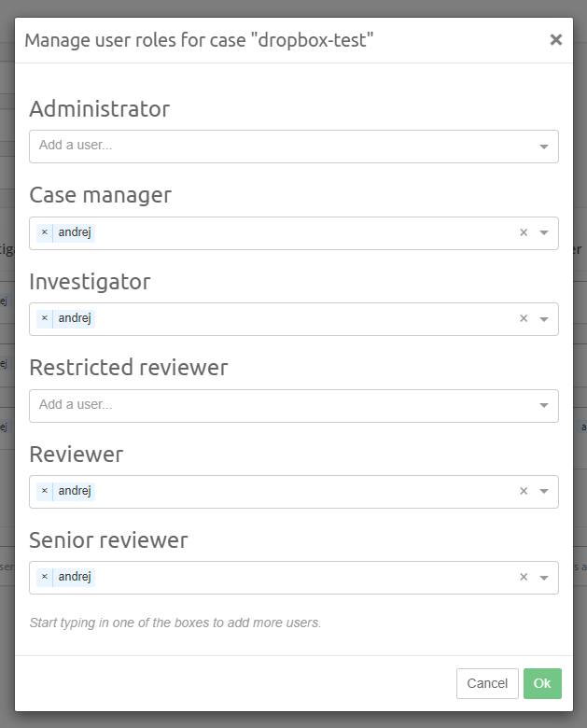Clear all users in Investigator field
Image resolution: width=587 pixels, height=728 pixels.
point(524,318)
